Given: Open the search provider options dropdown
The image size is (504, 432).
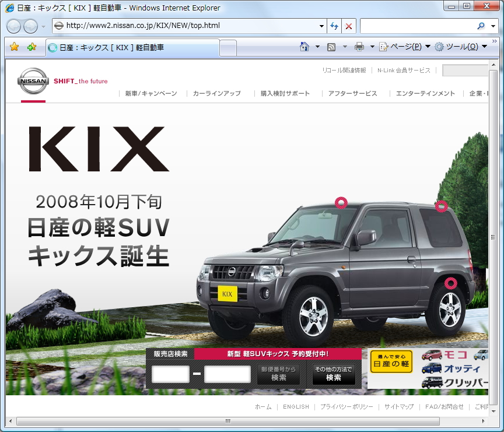Looking at the screenshot, I should point(494,26).
